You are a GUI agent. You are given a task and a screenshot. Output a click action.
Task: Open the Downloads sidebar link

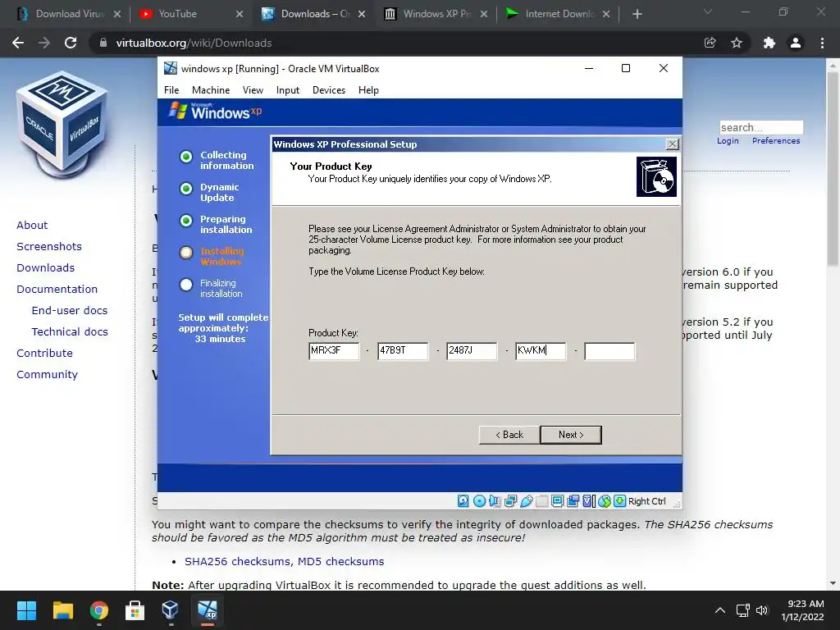coord(46,268)
